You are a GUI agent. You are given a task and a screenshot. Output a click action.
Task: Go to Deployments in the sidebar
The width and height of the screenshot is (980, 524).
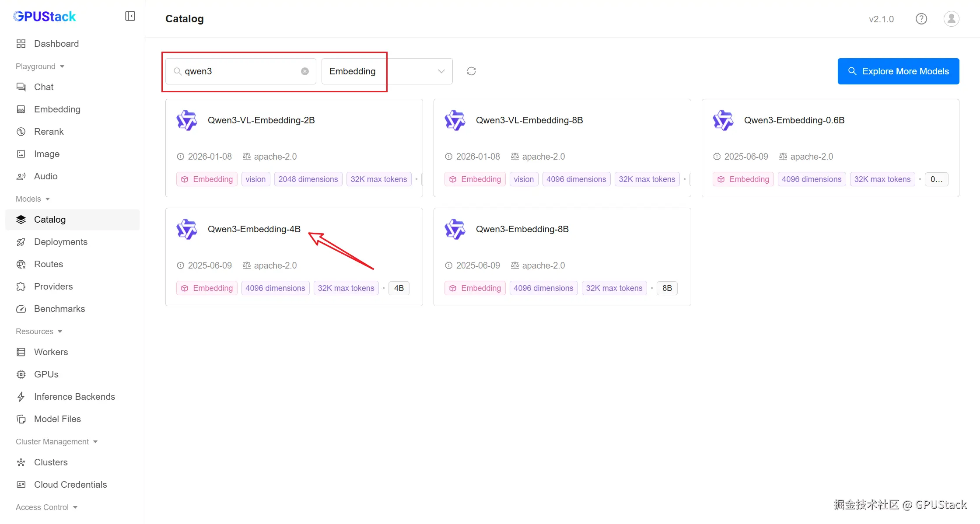tap(60, 242)
